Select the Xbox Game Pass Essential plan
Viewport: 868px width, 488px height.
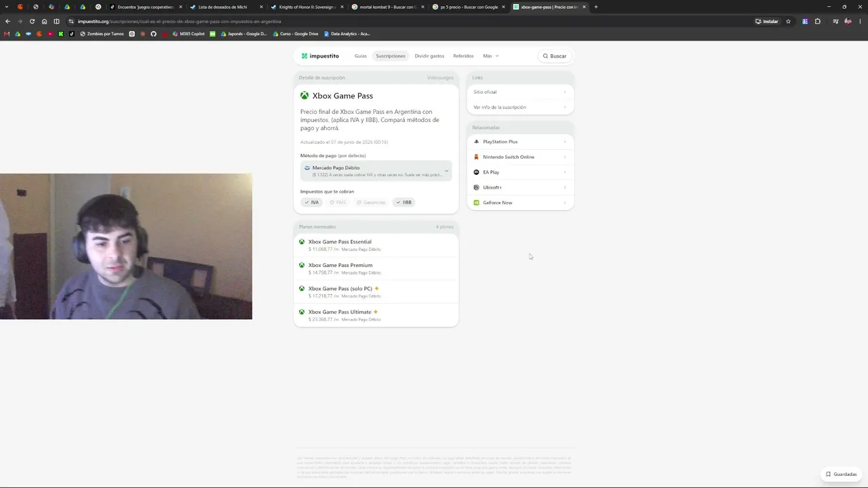pos(376,245)
